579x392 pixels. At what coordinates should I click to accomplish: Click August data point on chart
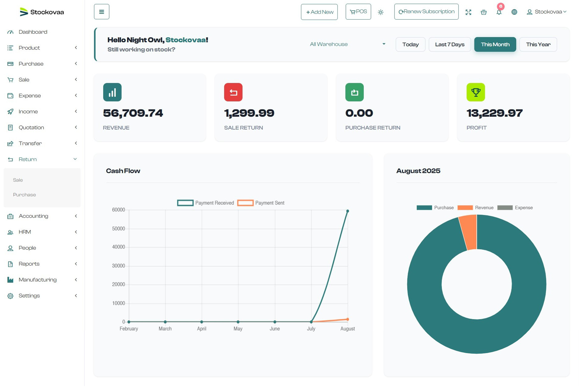tap(347, 211)
